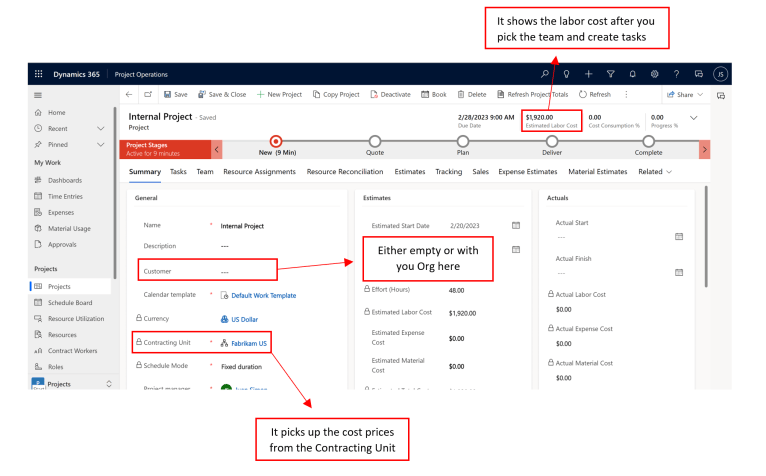Open the Sales tab
Screen dimensions: 766x476
pyautogui.click(x=481, y=172)
